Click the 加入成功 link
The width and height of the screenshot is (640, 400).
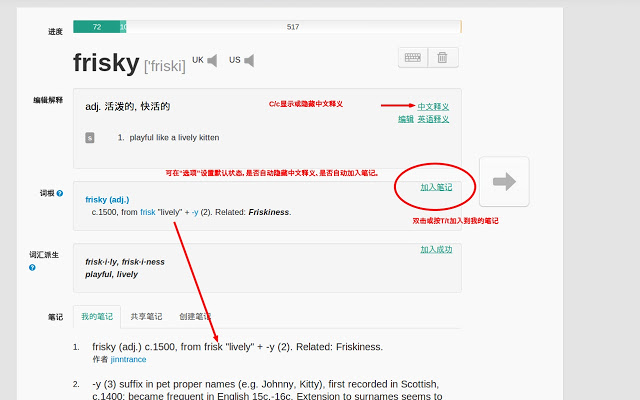(436, 249)
